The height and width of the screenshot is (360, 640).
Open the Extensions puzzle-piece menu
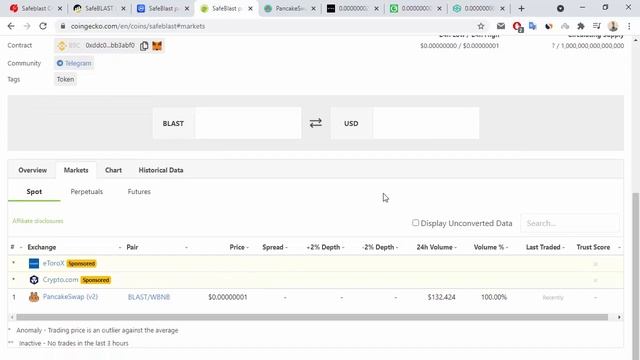click(x=581, y=26)
